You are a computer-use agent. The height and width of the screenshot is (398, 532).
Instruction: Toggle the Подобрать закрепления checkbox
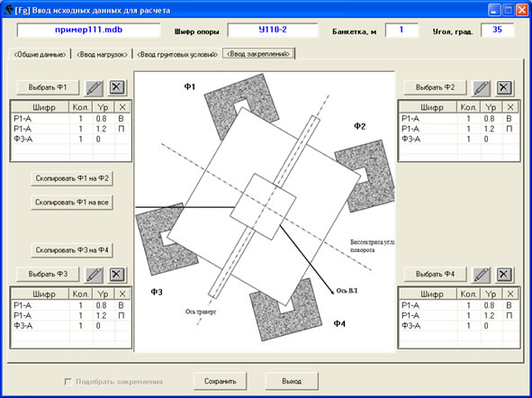[x=68, y=382]
